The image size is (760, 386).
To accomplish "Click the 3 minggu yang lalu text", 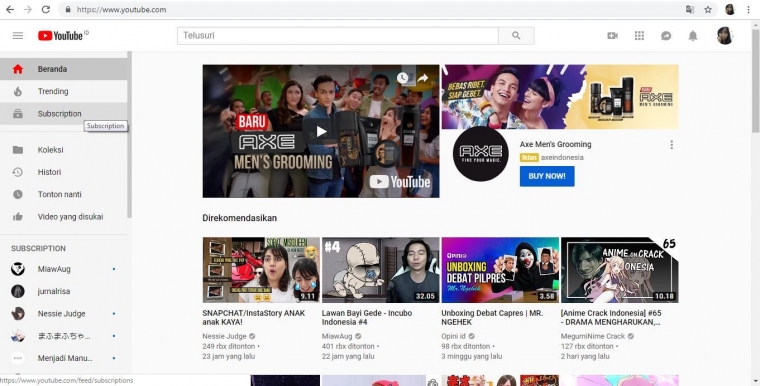I will [x=472, y=356].
